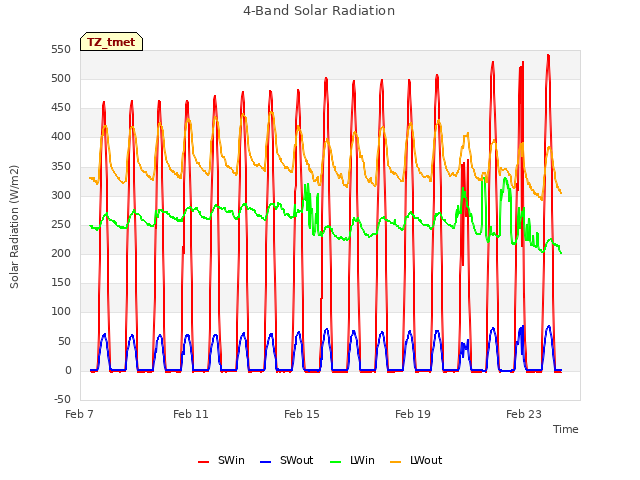
Task: Click the 100 y-axis tick label
Action: click(61, 312)
